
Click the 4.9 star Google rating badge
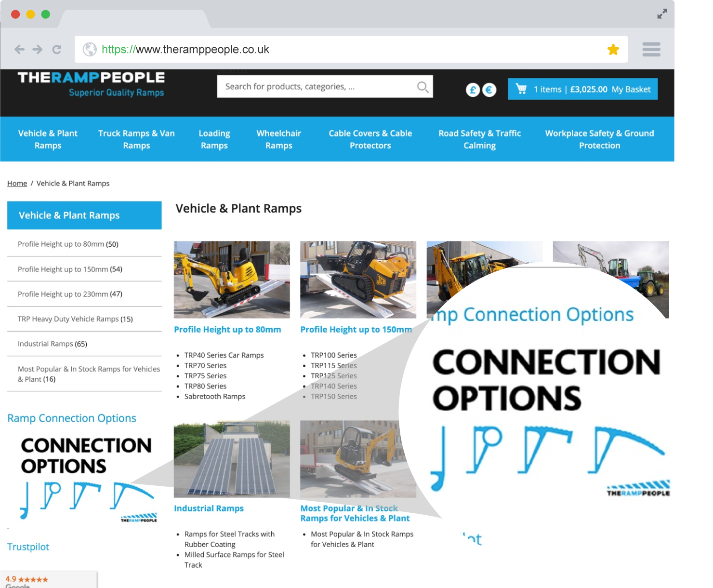[x=48, y=580]
